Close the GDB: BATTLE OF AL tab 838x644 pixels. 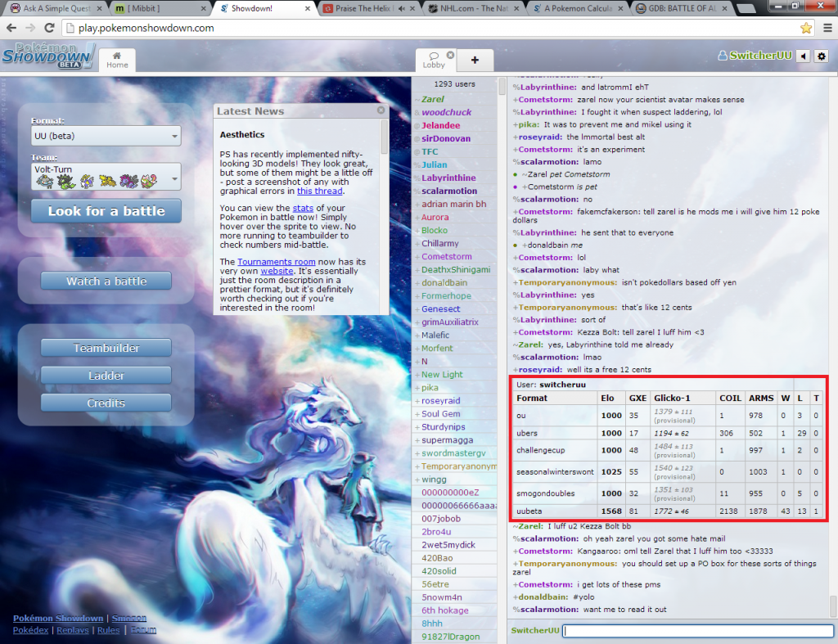pos(725,8)
